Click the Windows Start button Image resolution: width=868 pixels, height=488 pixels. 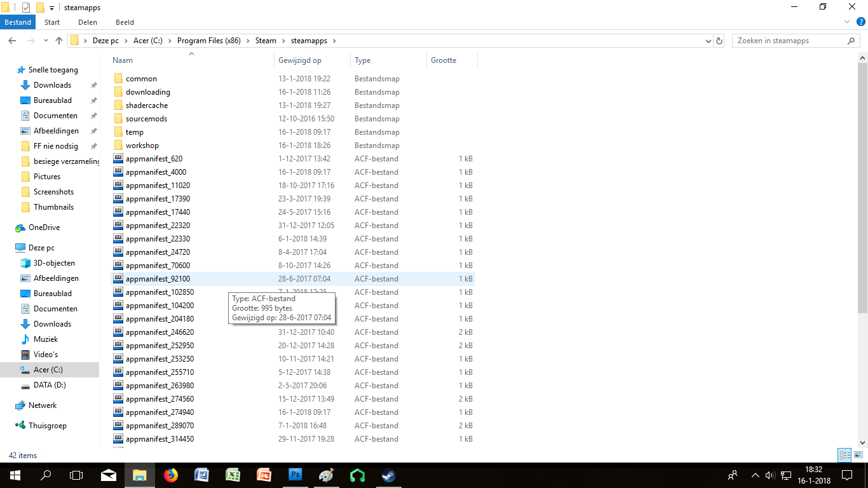(x=15, y=475)
